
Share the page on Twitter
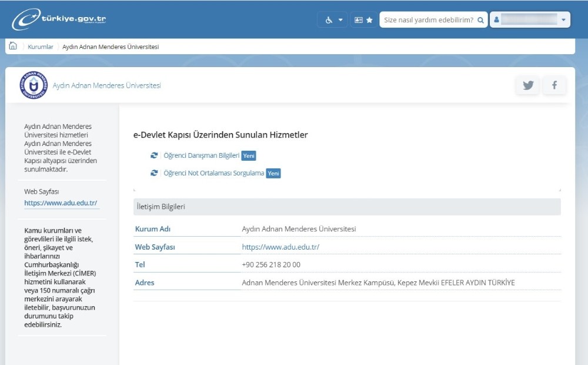tap(527, 85)
